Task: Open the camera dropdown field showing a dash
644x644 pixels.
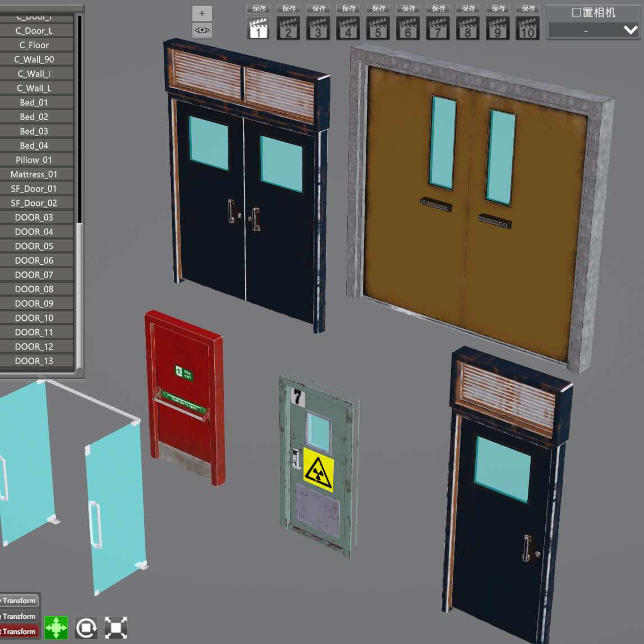Action: (594, 30)
